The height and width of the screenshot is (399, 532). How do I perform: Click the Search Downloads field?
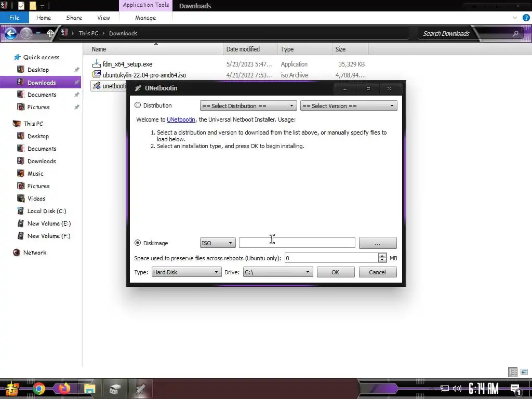(446, 33)
